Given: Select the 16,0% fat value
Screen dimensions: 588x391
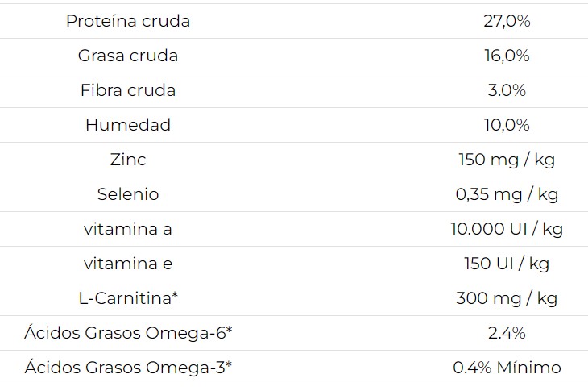Looking at the screenshot, I should tap(507, 56).
